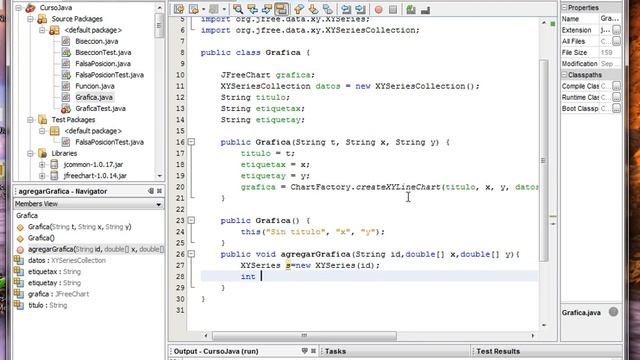This screenshot has height=360, width=640.
Task: Toggle Bookmark on the current line
Action: tap(328, 9)
